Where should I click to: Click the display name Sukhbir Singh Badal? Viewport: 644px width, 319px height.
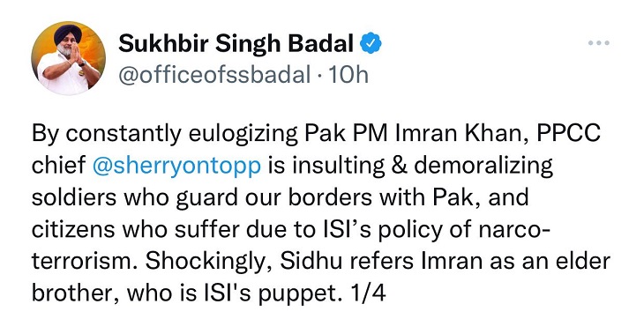pyautogui.click(x=236, y=43)
